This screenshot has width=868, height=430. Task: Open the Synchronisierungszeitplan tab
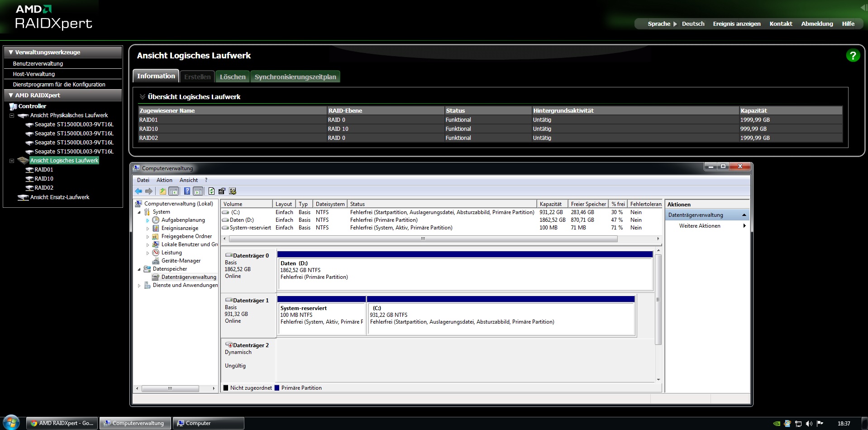click(x=295, y=77)
